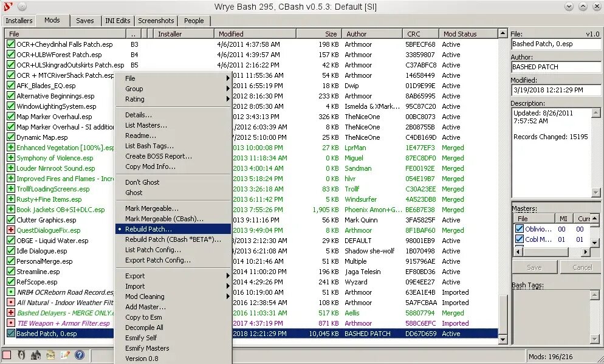This screenshot has width=604, height=364.
Task: Uncheck OCR+ULBWForest Patch.esp
Action: tap(11, 55)
